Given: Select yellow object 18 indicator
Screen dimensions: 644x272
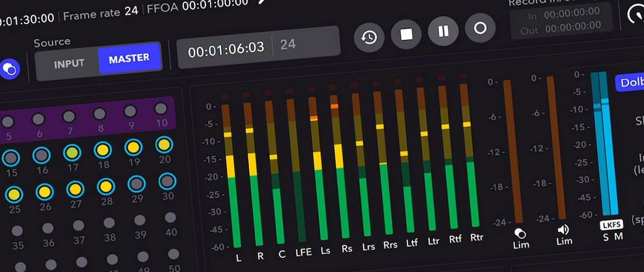Looking at the screenshot, I should (103, 150).
